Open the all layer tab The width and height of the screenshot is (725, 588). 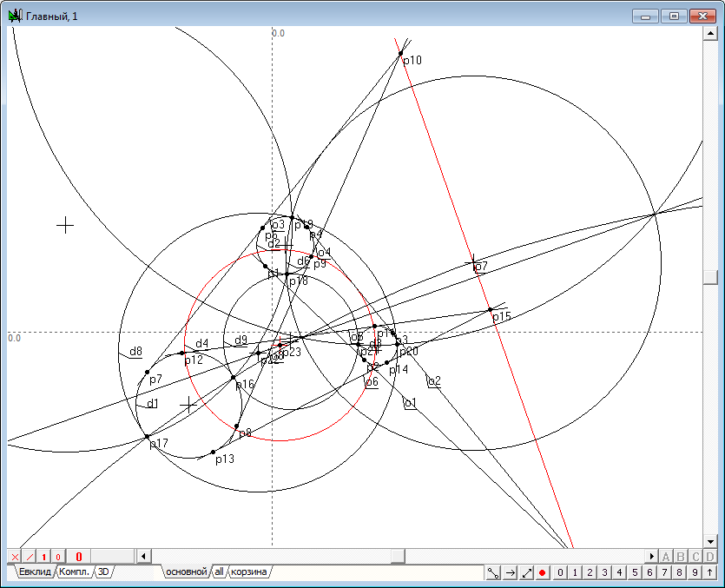pyautogui.click(x=219, y=571)
